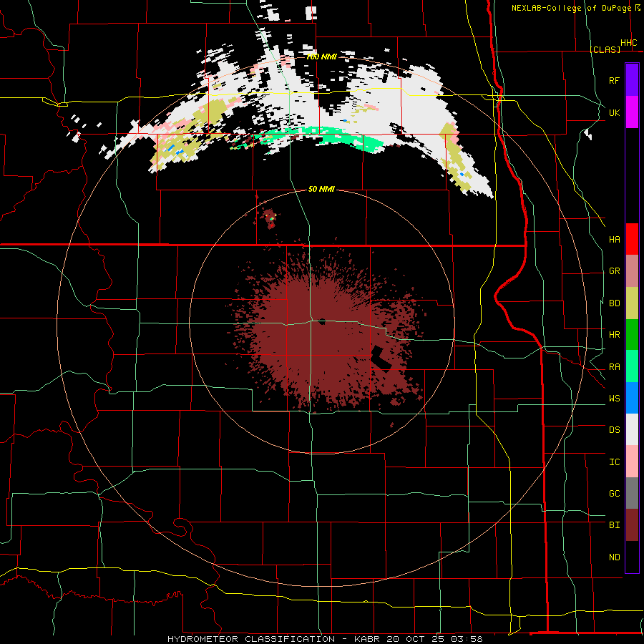Click the [CLAS] units label

pos(605,49)
